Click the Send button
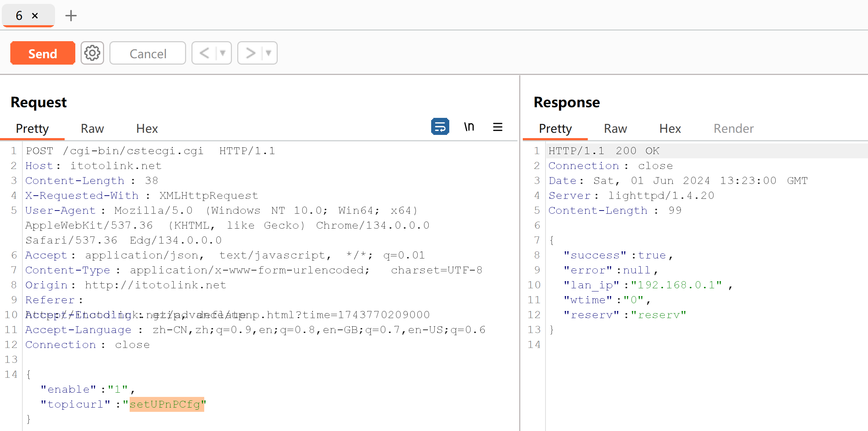The image size is (868, 431). (x=43, y=53)
